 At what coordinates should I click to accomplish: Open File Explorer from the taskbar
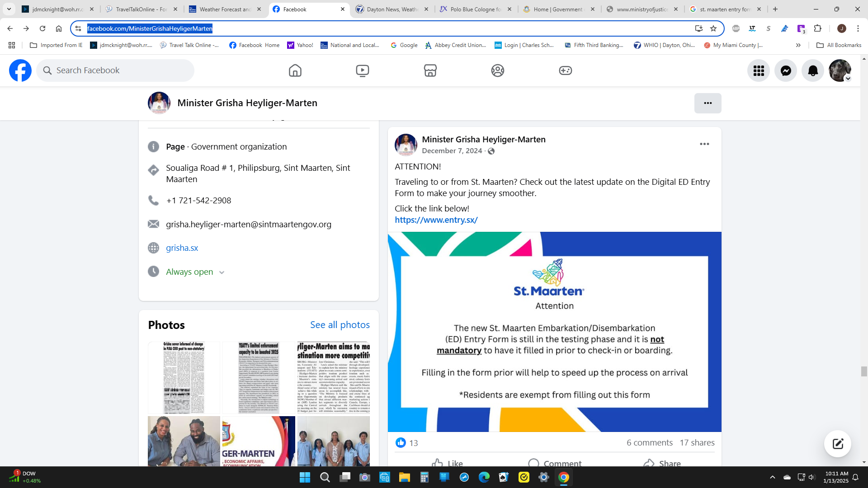tap(405, 477)
